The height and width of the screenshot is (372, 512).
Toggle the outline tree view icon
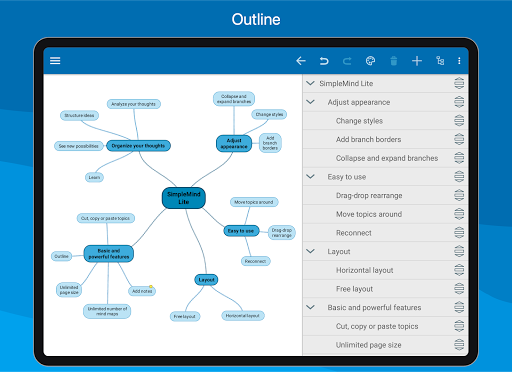tap(440, 61)
